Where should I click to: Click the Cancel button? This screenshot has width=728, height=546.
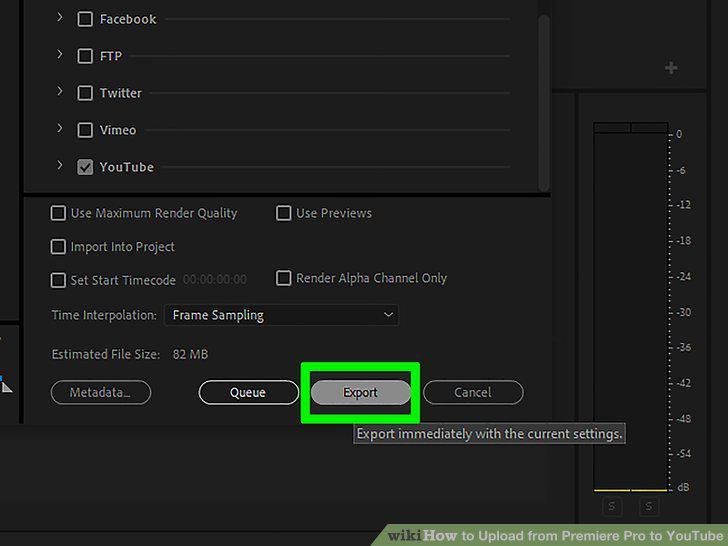pos(473,392)
